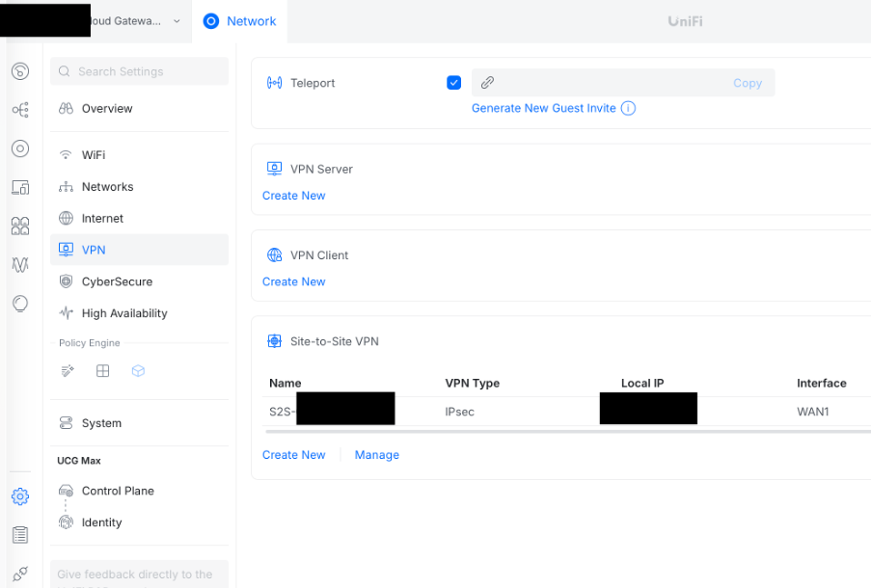Click the VPN Client globe icon
Image resolution: width=872 pixels, height=588 pixels.
(x=274, y=255)
